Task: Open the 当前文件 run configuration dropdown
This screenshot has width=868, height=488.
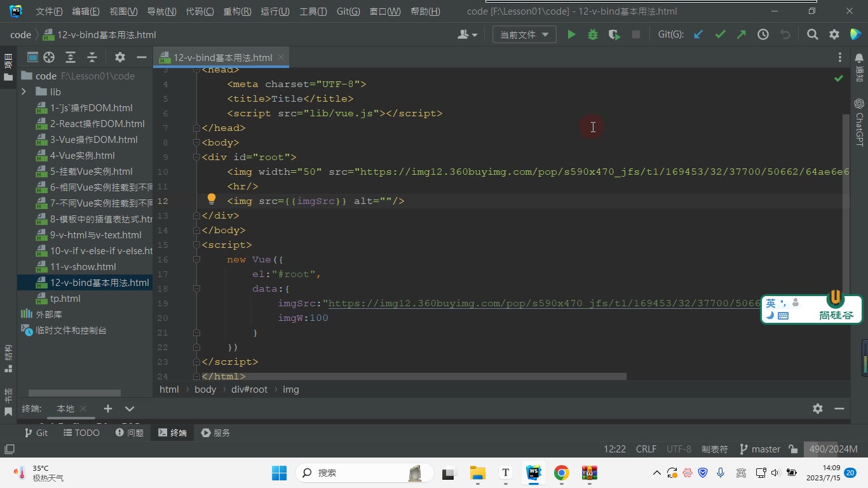Action: pyautogui.click(x=524, y=35)
